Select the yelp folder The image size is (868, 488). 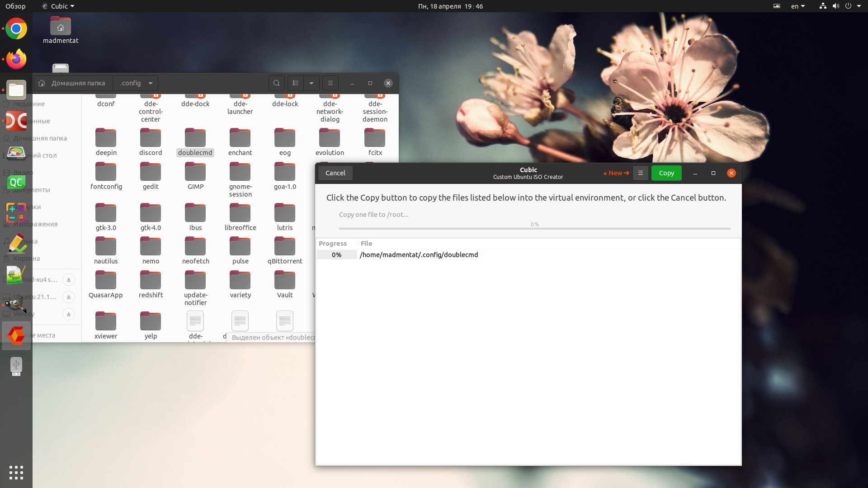151,326
